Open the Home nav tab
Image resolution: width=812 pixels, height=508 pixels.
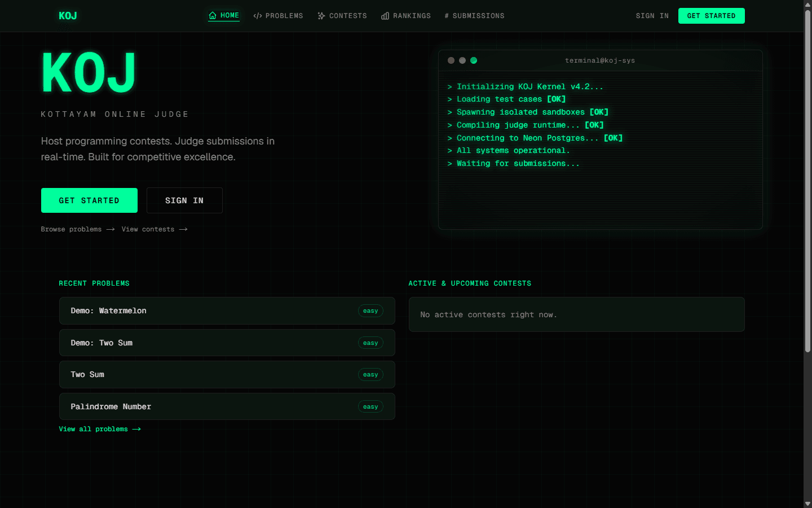click(x=224, y=16)
